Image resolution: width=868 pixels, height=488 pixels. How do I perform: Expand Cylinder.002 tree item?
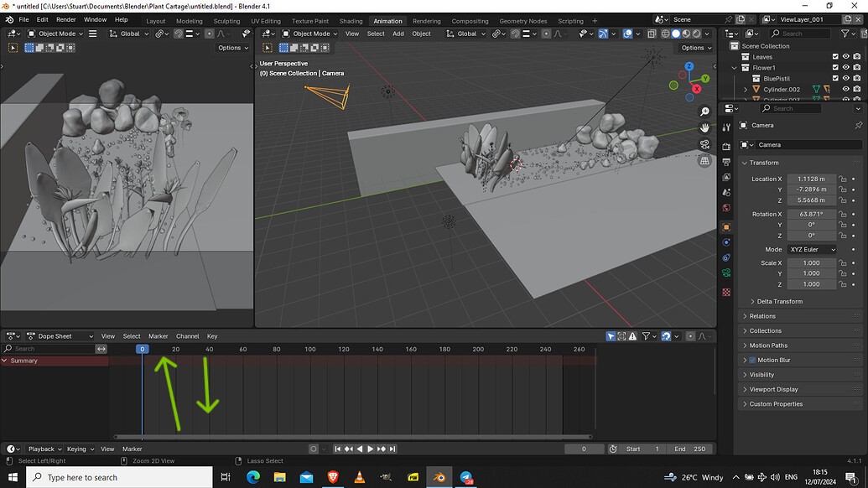coord(745,89)
